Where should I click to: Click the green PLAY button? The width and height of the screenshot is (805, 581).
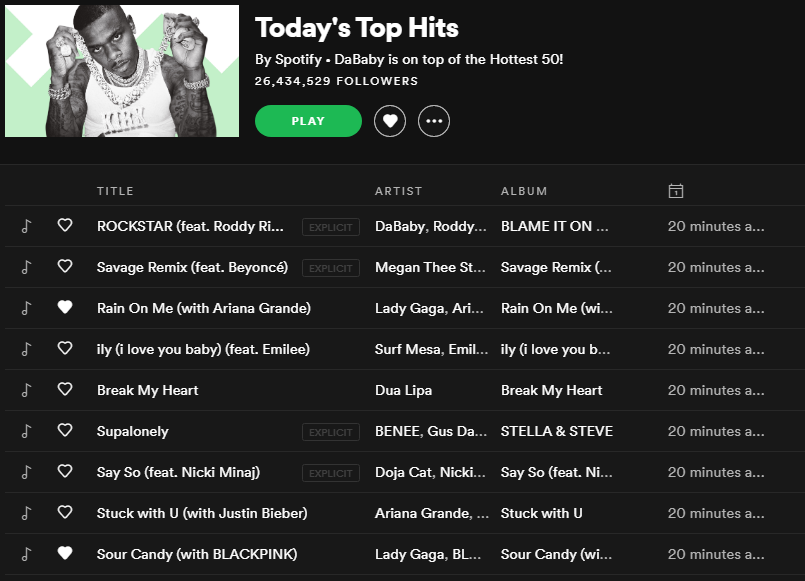click(x=308, y=121)
